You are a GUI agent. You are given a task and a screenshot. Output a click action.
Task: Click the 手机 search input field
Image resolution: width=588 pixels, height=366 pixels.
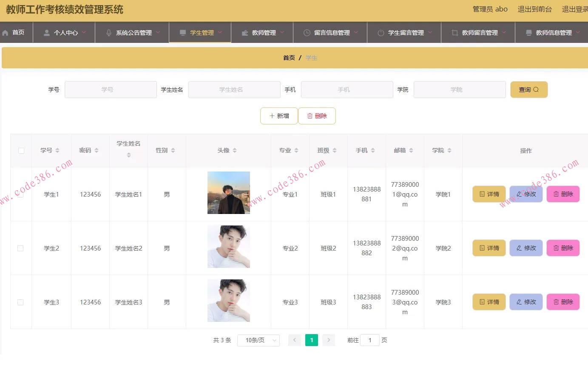click(x=347, y=90)
